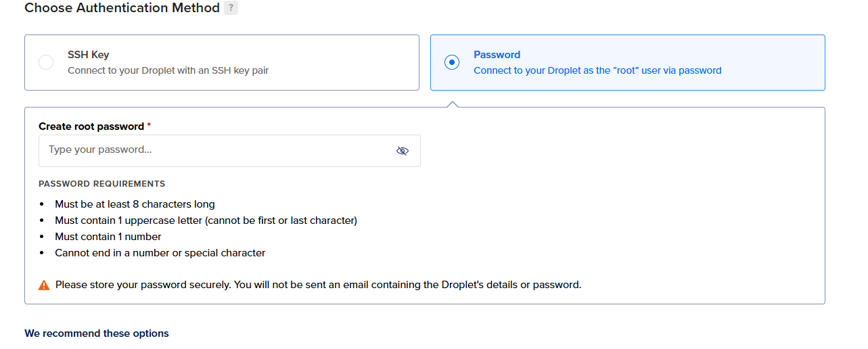Click the orange warning triangle icon
This screenshot has width=868, height=349.
click(x=44, y=285)
